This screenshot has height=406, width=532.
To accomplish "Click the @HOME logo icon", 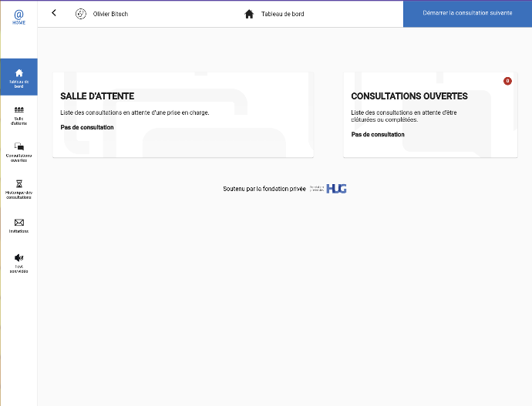I will [19, 17].
